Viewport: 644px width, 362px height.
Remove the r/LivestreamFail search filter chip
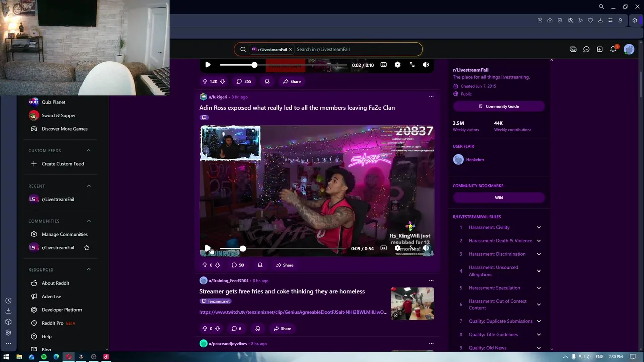click(x=290, y=49)
